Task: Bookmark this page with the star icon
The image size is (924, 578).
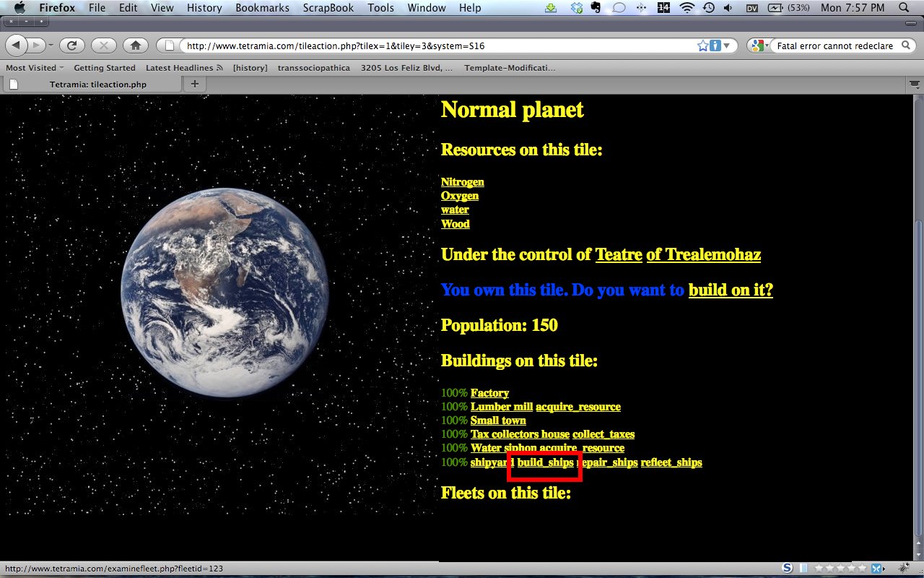Action: point(702,46)
